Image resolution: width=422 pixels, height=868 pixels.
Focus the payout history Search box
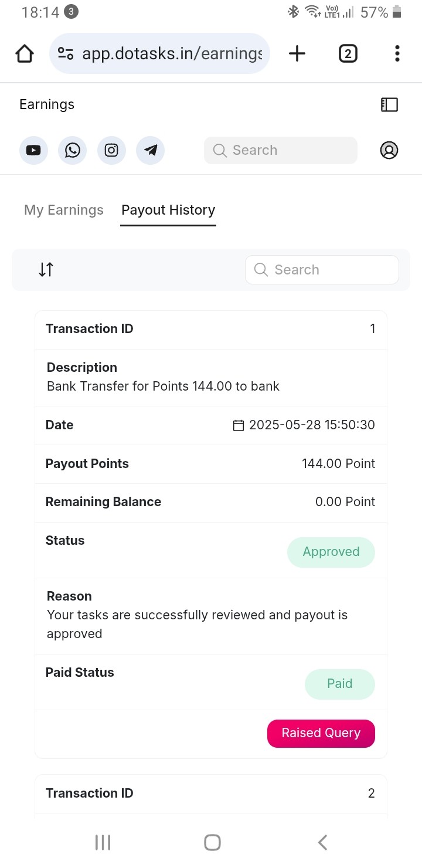click(x=322, y=270)
